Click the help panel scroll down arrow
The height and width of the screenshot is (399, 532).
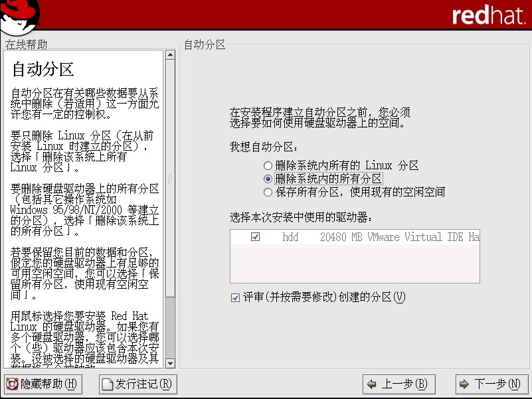170,363
